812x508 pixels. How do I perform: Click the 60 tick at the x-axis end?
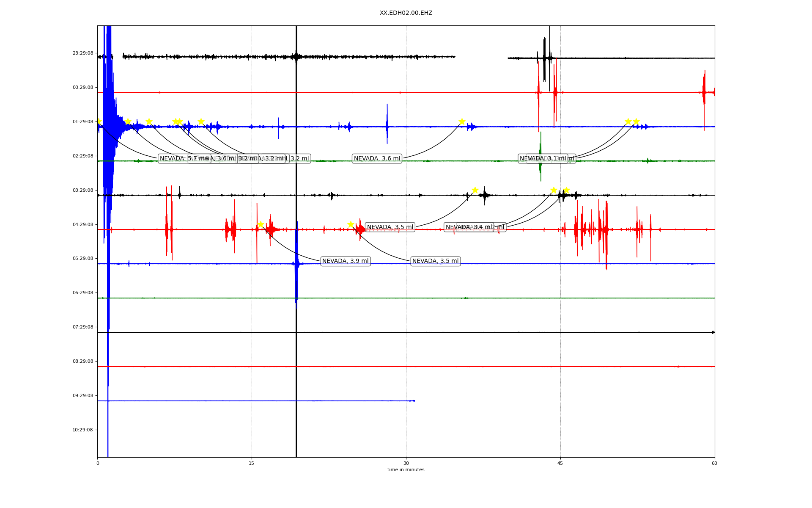click(714, 463)
